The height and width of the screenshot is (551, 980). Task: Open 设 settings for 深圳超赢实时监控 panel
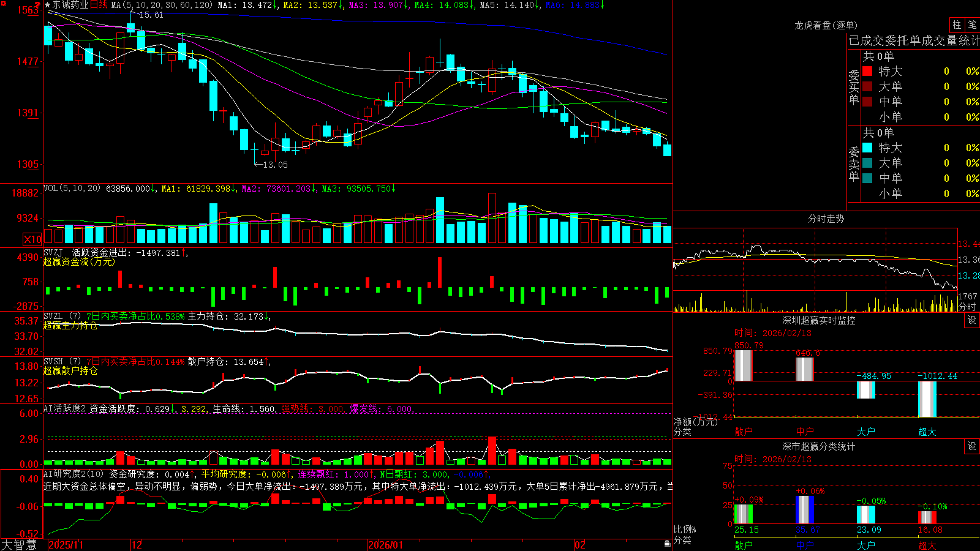(x=972, y=320)
